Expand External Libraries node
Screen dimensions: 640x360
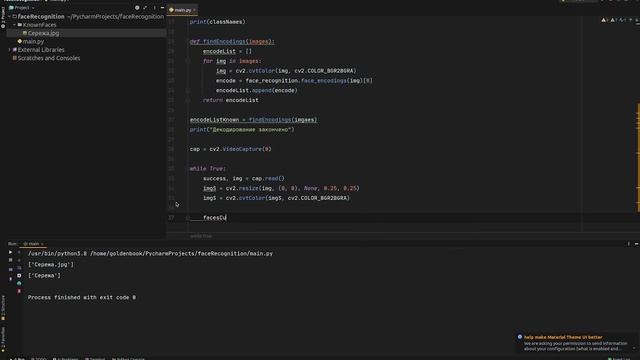[9, 50]
